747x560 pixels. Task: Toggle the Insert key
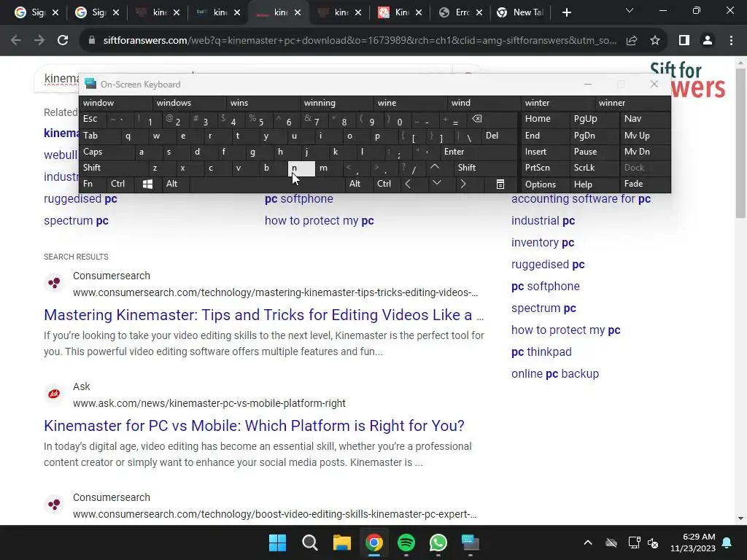pyautogui.click(x=546, y=152)
